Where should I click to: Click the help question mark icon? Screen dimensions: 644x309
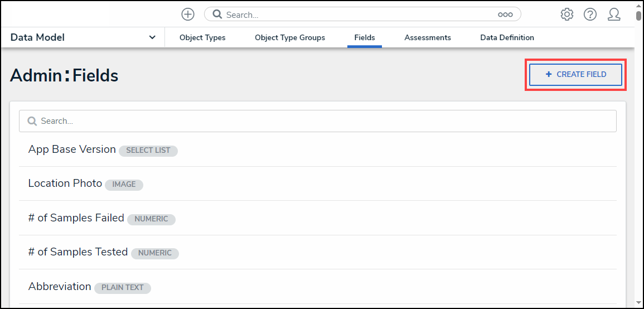[x=590, y=15]
